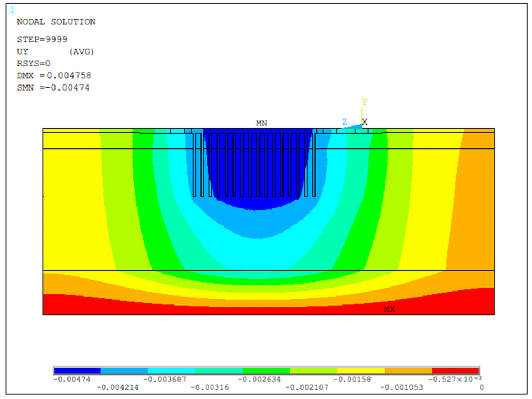Screen dimensions: 532x399
Task: Click the RSYS=0 label
Action: 33,64
